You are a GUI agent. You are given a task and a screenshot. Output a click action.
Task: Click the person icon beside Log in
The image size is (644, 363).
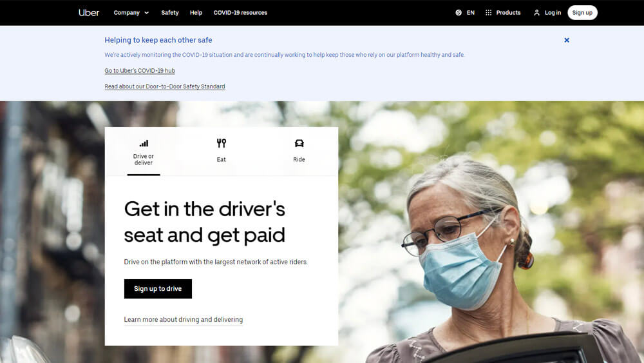536,13
